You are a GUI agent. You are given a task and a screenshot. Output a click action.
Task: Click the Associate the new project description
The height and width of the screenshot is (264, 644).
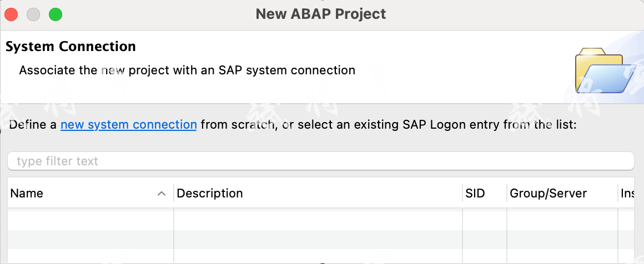click(187, 70)
